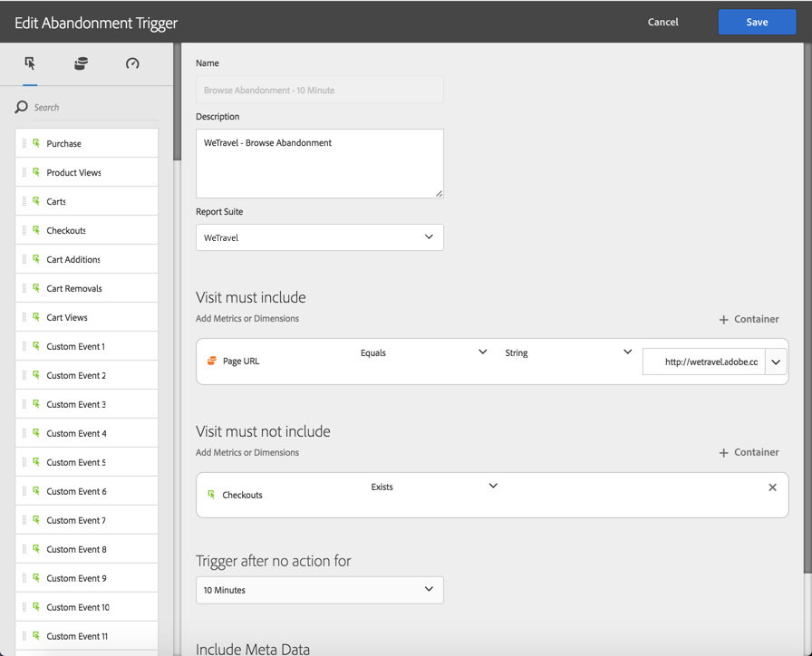Click the Page URL dimension icon
The image size is (812, 656).
click(211, 361)
